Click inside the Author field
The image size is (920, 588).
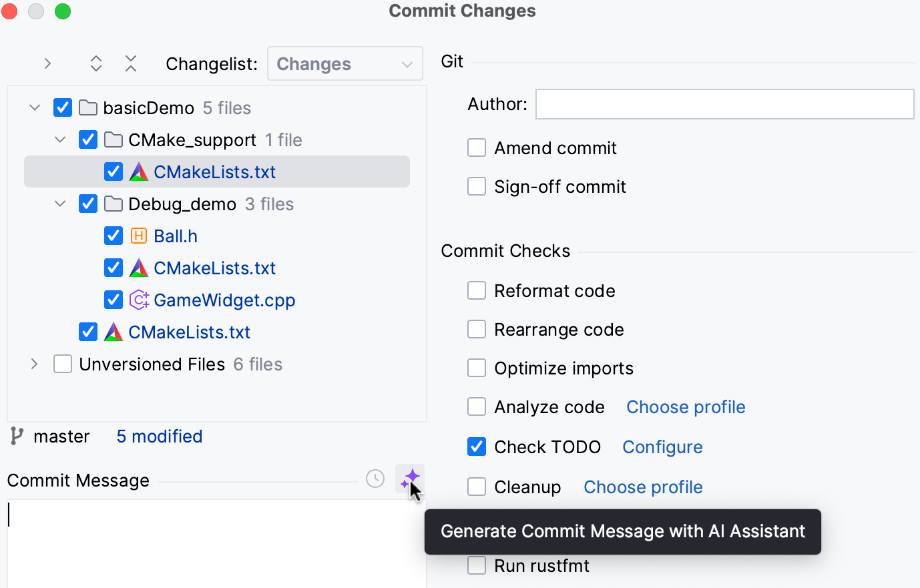tap(724, 104)
